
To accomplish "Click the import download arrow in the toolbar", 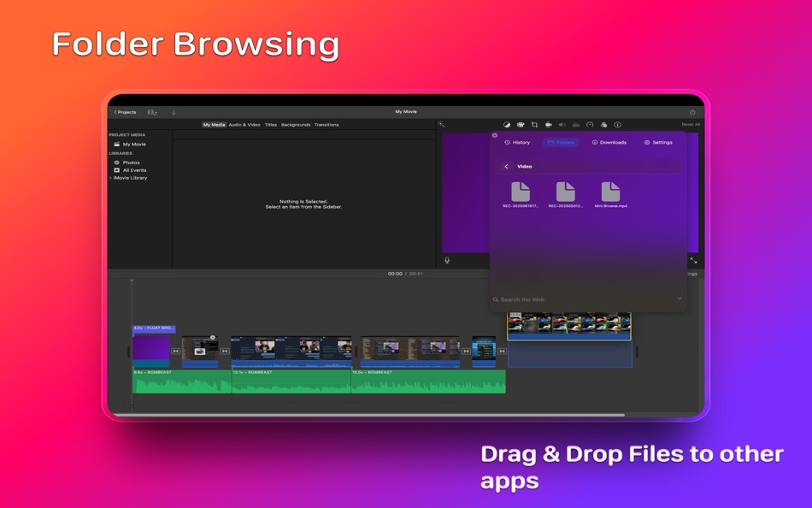I will point(174,112).
